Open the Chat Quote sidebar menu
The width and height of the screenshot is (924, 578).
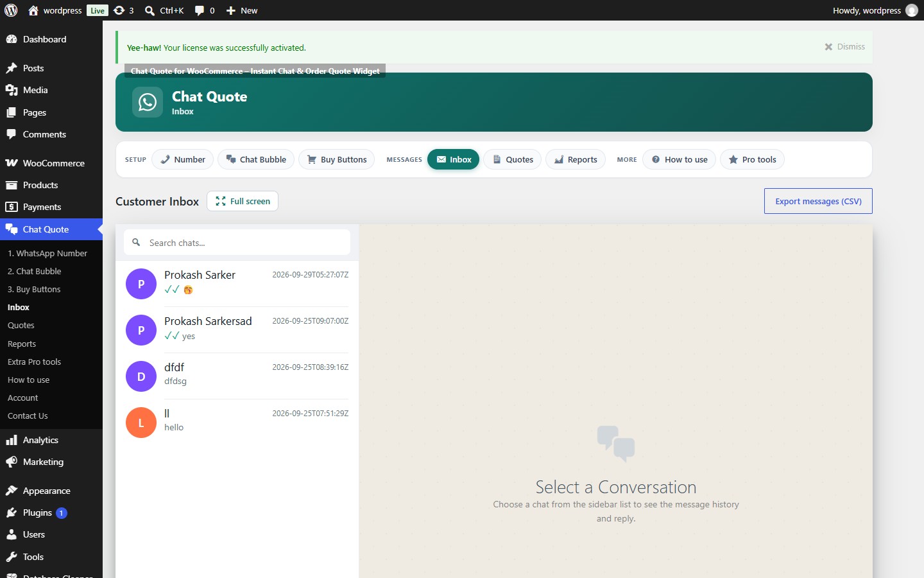[x=51, y=229]
